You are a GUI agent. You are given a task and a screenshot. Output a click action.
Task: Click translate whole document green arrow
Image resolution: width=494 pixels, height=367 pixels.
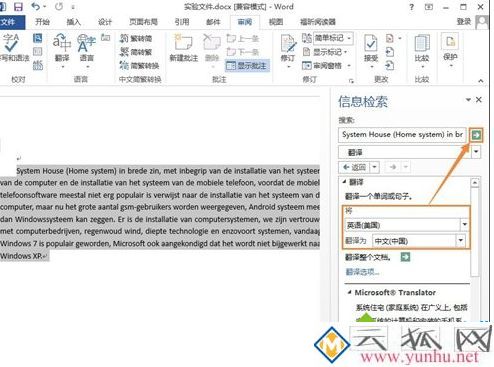click(405, 257)
